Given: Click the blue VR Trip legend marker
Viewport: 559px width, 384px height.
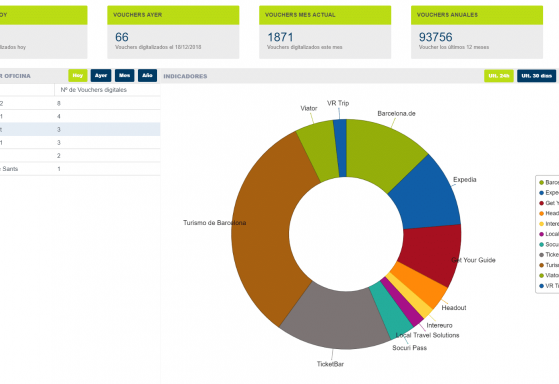Looking at the screenshot, I should [541, 286].
